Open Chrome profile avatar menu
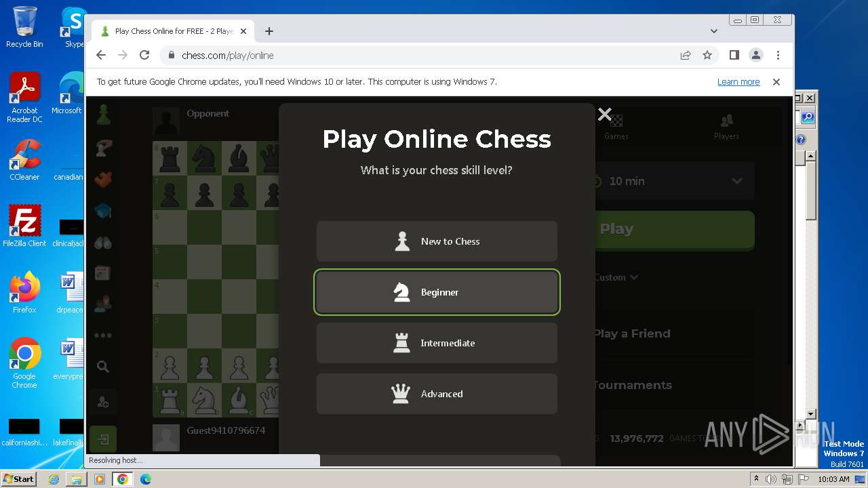 coord(756,56)
